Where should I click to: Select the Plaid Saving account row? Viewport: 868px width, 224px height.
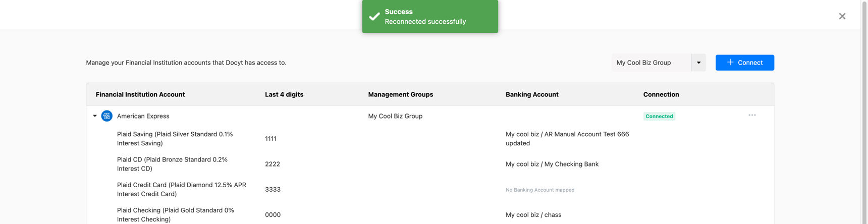(x=175, y=139)
